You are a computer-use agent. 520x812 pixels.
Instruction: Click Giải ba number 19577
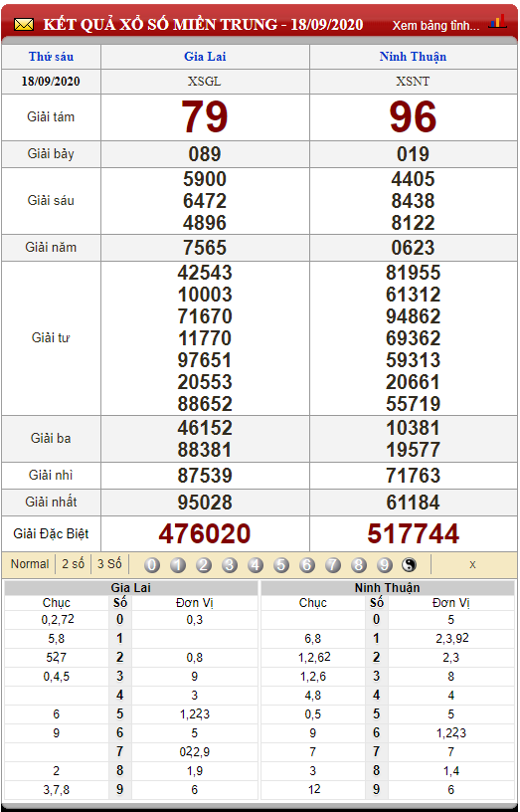coord(413,450)
